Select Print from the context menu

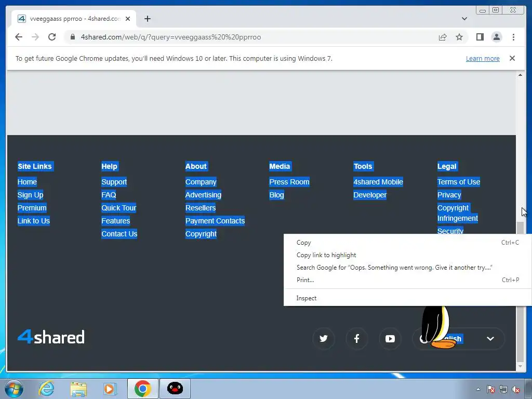[407, 280]
